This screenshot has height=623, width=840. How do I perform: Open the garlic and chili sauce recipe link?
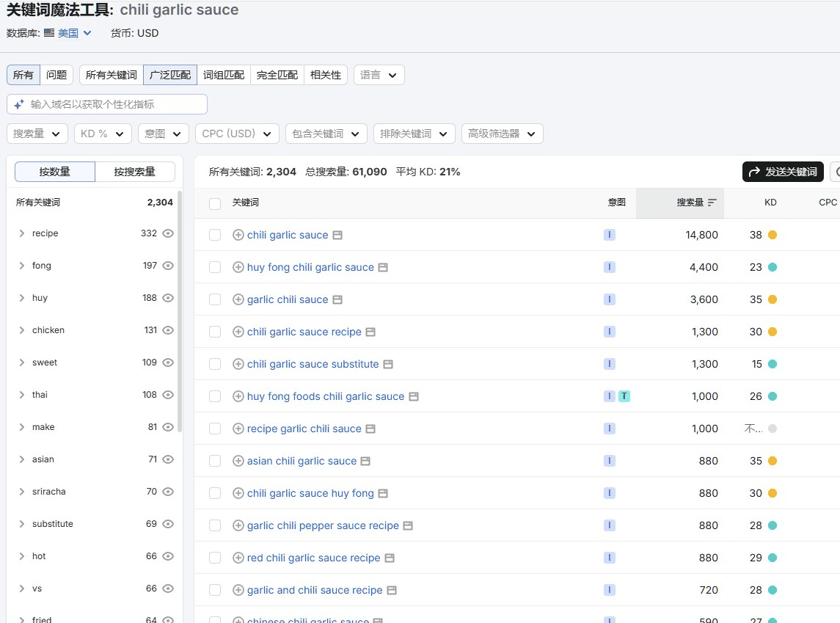[315, 590]
